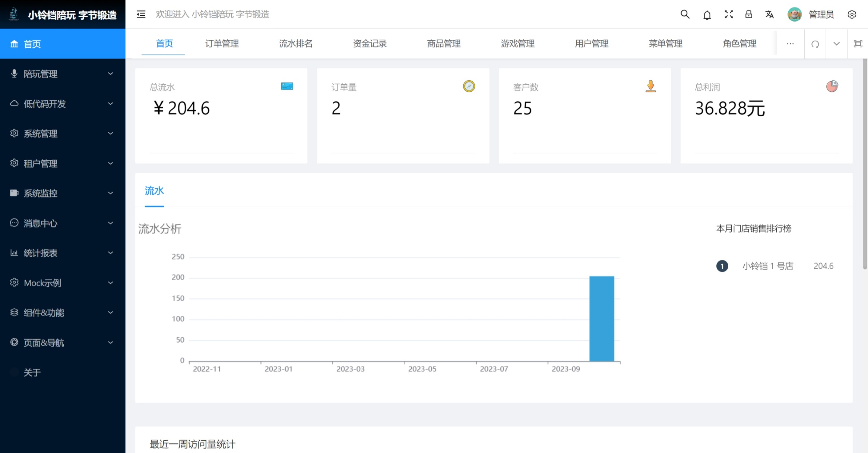Viewport: 868px width, 453px height.
Task: Switch to the 菜单管理 tab
Action: point(666,44)
